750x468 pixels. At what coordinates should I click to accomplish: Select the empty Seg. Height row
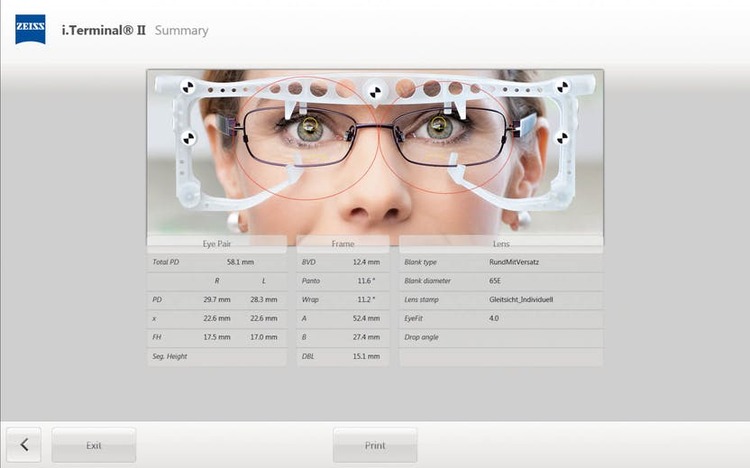(217, 357)
